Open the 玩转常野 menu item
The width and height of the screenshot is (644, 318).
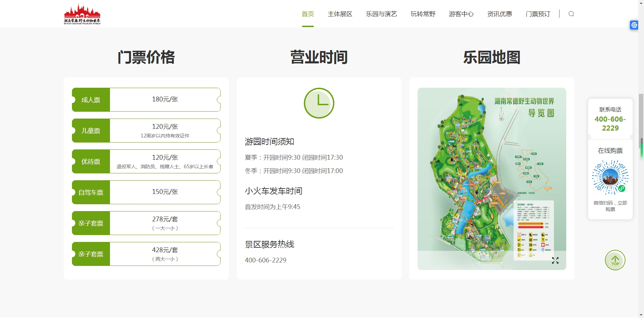(423, 14)
